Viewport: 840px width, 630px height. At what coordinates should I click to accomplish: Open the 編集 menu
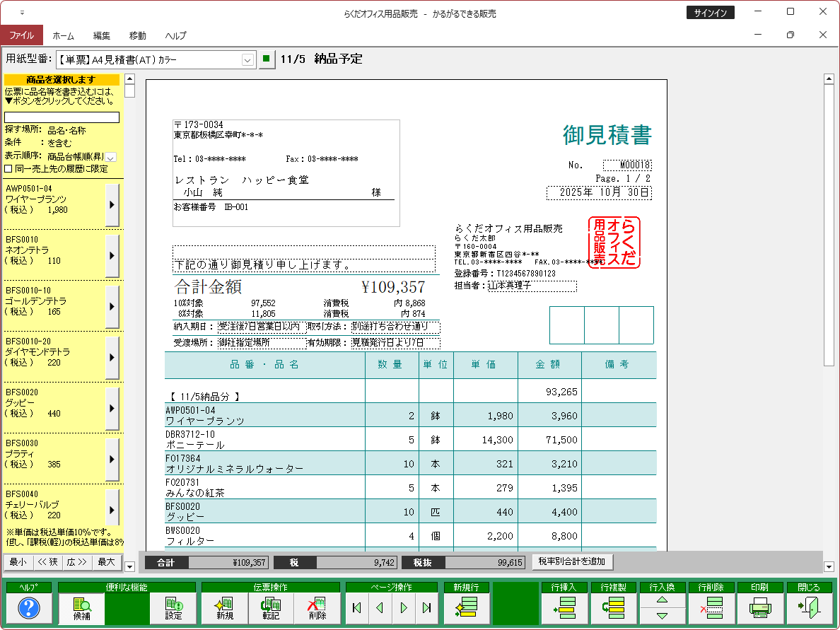(x=102, y=35)
